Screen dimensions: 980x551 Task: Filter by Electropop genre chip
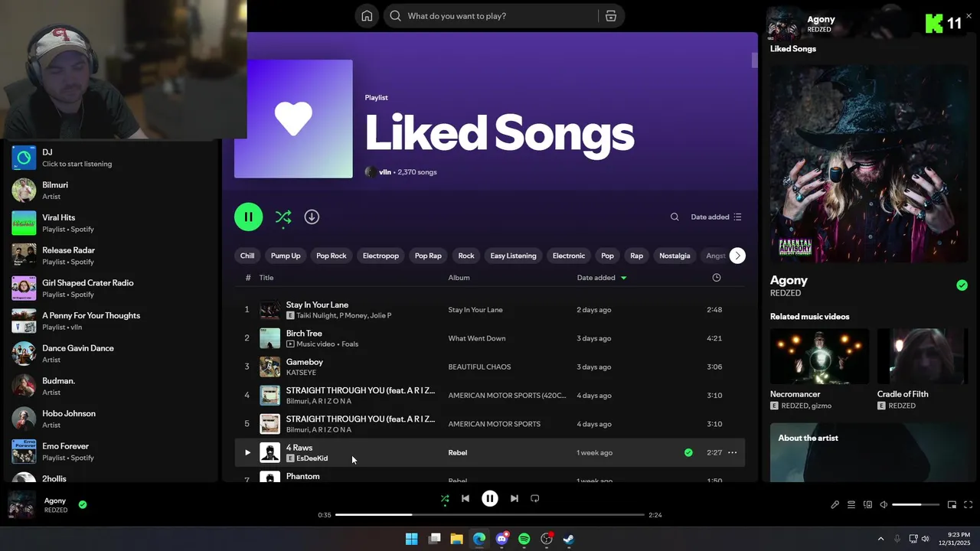pyautogui.click(x=381, y=256)
